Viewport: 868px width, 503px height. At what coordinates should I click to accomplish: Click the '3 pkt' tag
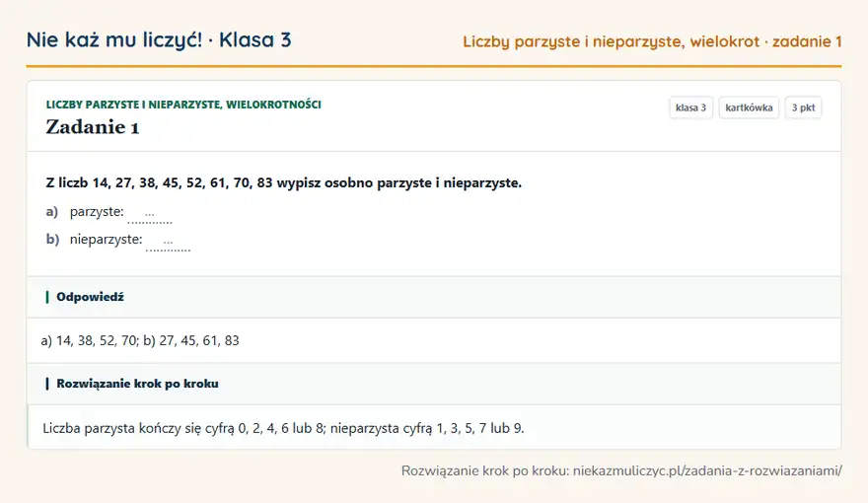pyautogui.click(x=803, y=108)
